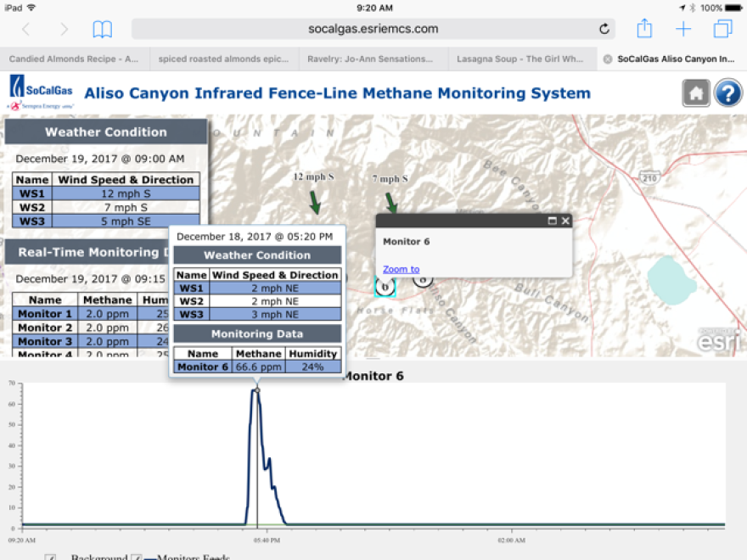Tap the Safari back arrow
This screenshot has height=560, width=747.
[x=25, y=30]
